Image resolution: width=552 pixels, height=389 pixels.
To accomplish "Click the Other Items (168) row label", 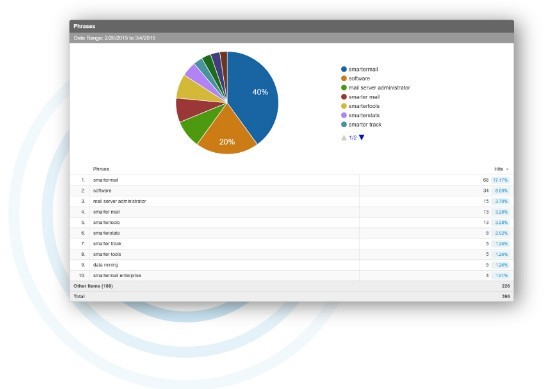I will point(93,286).
